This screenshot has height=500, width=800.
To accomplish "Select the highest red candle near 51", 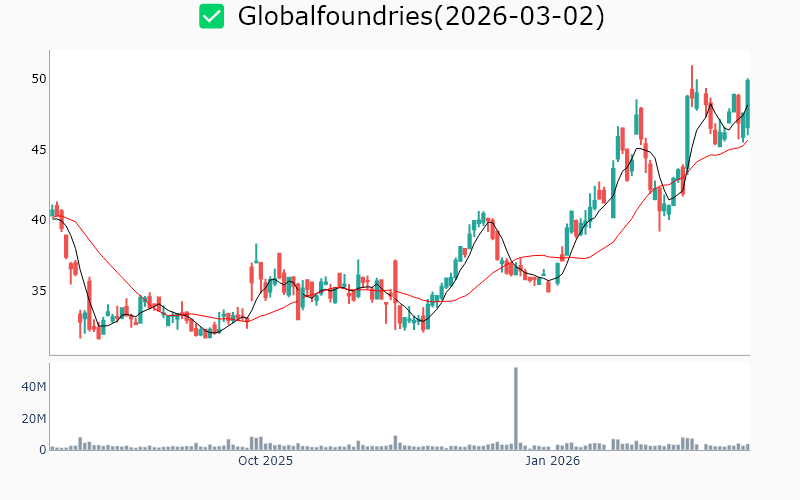I will click(x=692, y=90).
